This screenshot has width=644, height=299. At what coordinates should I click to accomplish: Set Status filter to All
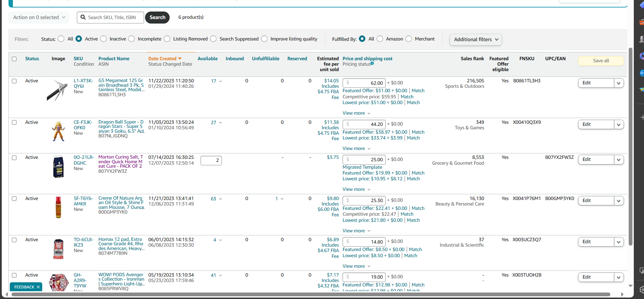coord(61,39)
